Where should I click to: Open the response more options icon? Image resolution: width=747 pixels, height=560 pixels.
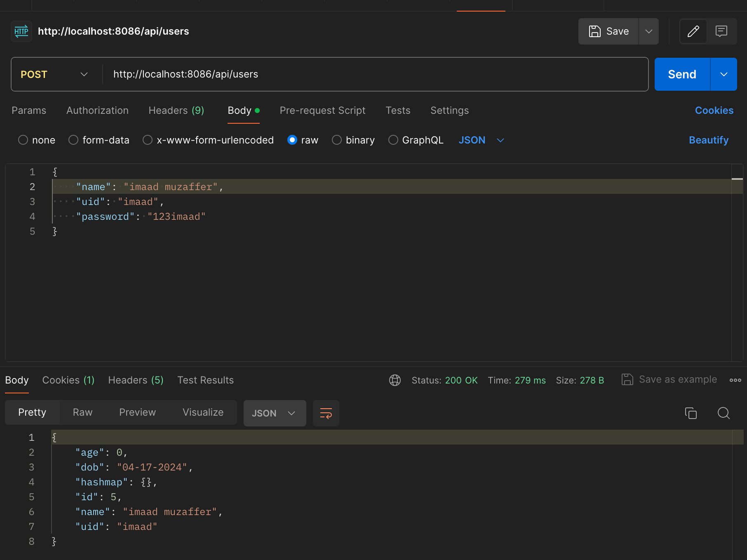[x=735, y=380]
